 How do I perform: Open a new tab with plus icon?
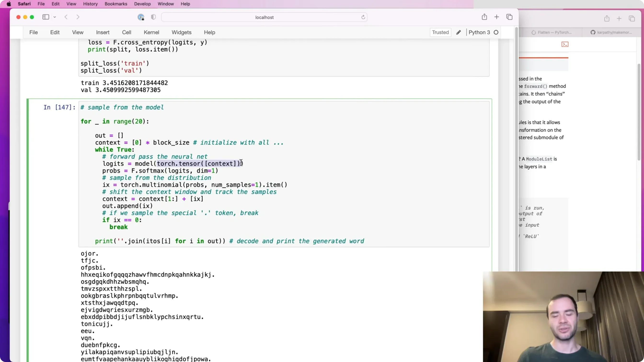496,17
